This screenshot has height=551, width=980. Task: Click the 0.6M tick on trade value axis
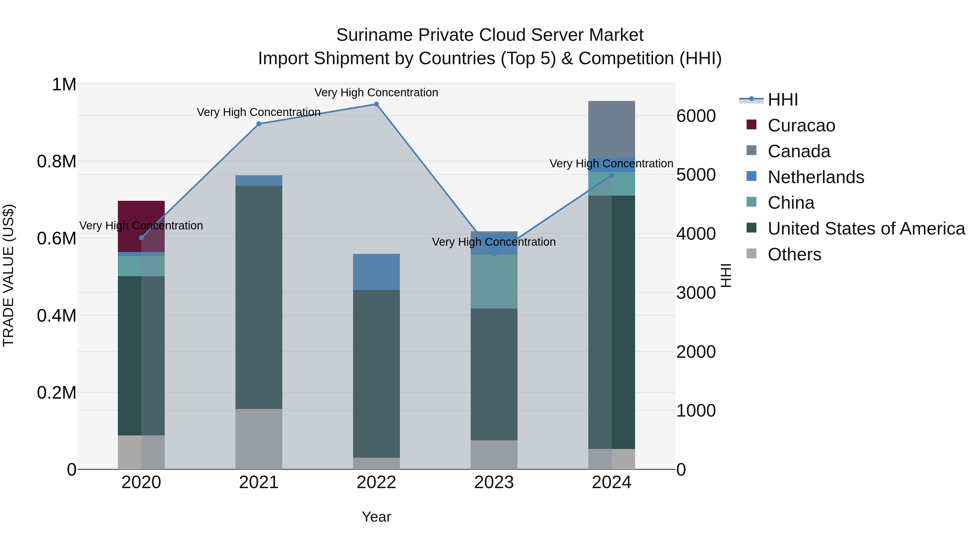(x=57, y=238)
